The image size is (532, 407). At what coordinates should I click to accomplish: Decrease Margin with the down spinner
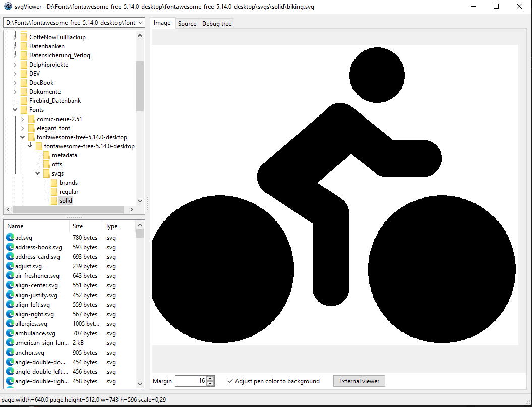pyautogui.click(x=210, y=384)
